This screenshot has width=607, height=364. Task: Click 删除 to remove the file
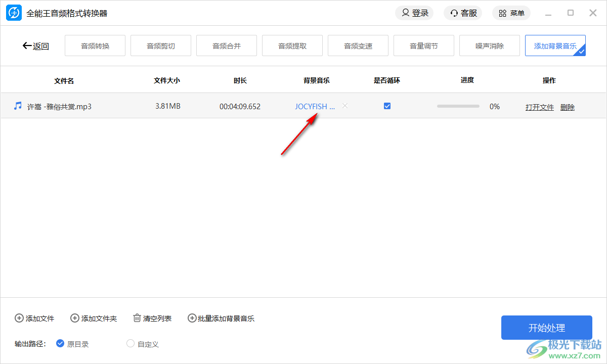[x=568, y=107]
